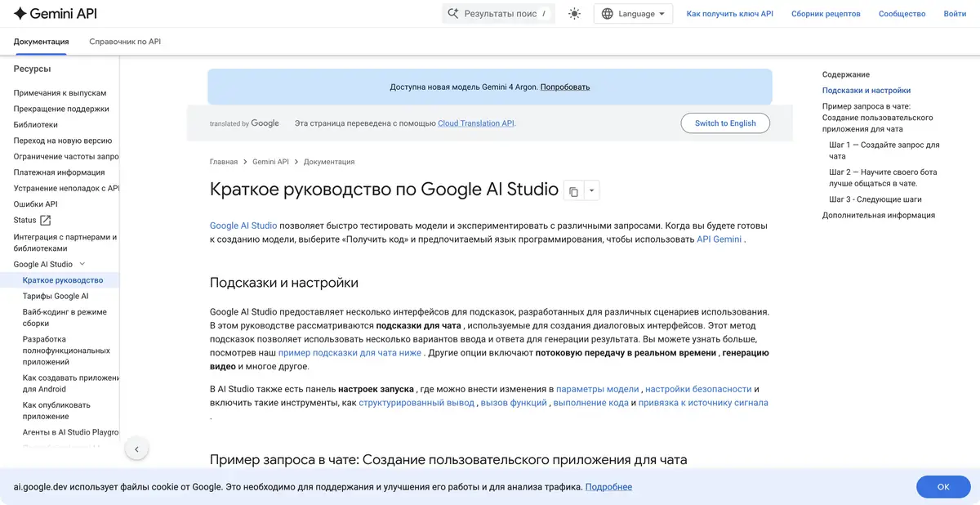Open the Language dropdown

point(633,13)
